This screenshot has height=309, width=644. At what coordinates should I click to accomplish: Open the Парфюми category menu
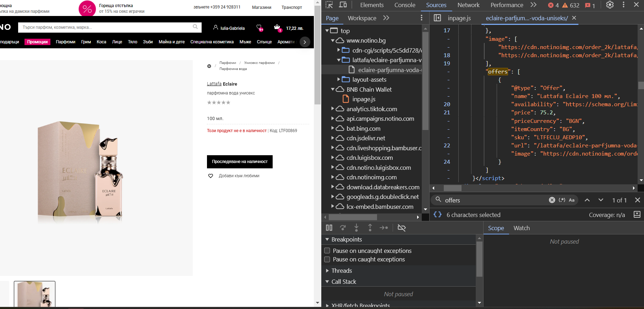tap(65, 42)
